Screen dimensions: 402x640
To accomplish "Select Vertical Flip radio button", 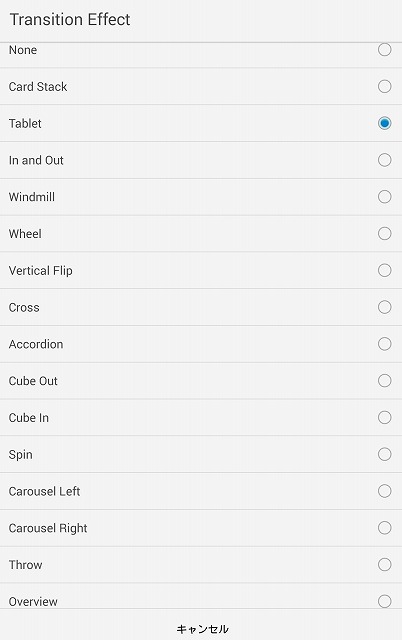I will (384, 270).
